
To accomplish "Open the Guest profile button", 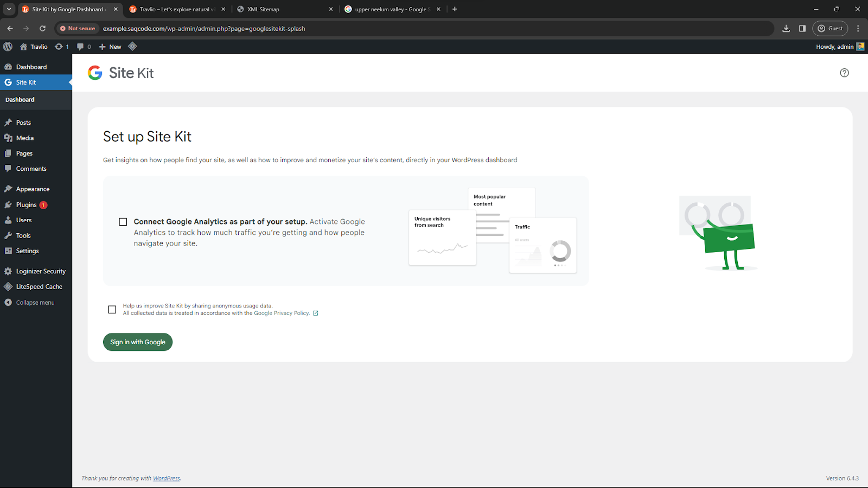I will tap(830, 28).
